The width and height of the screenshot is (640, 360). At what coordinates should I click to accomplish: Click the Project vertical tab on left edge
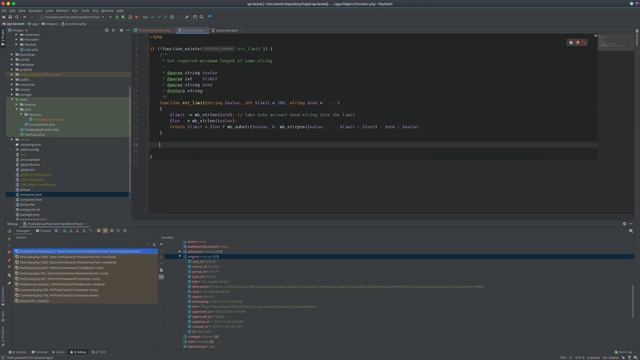click(3, 37)
